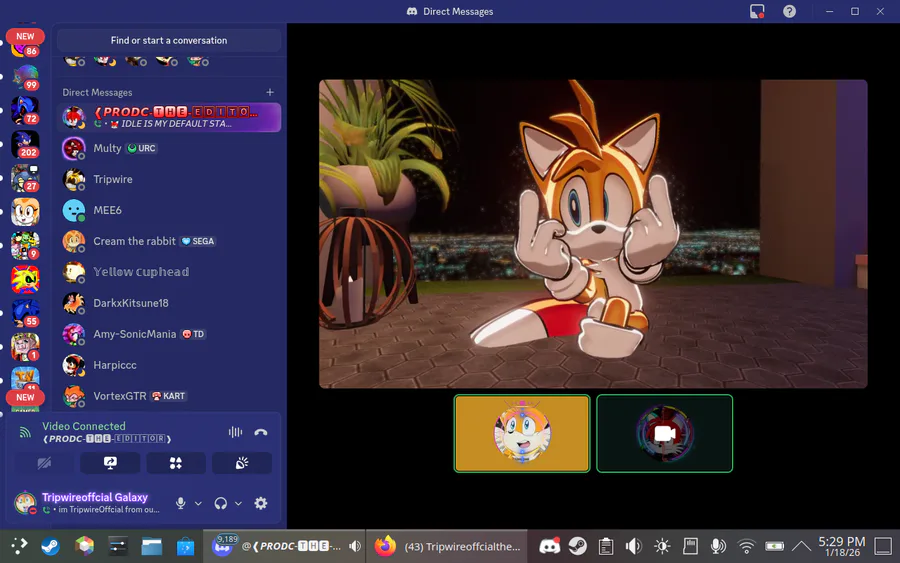
Task: Open Discord help question mark
Action: (789, 11)
